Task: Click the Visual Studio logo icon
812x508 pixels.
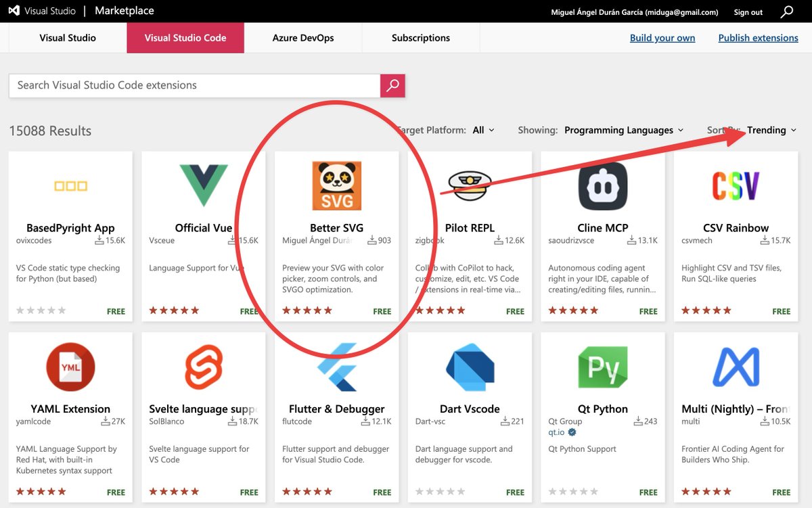Action: pos(15,11)
